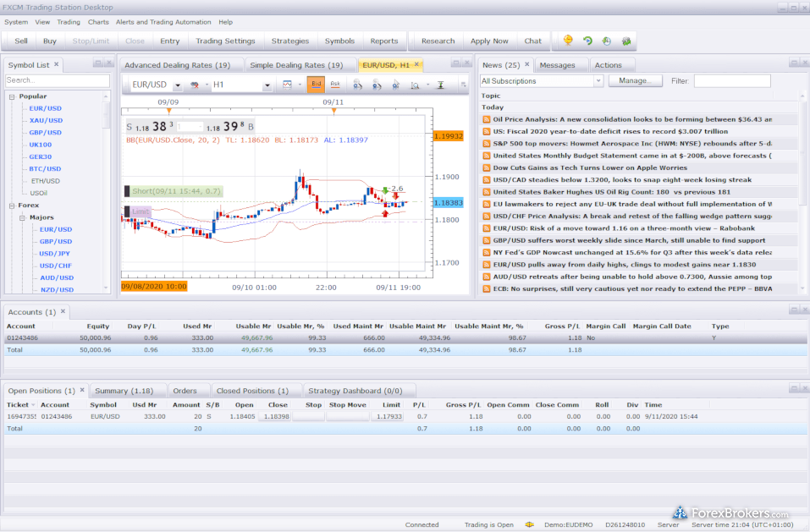Click the chart quantity box between sell and buy prices
The image size is (810, 532).
(190, 126)
